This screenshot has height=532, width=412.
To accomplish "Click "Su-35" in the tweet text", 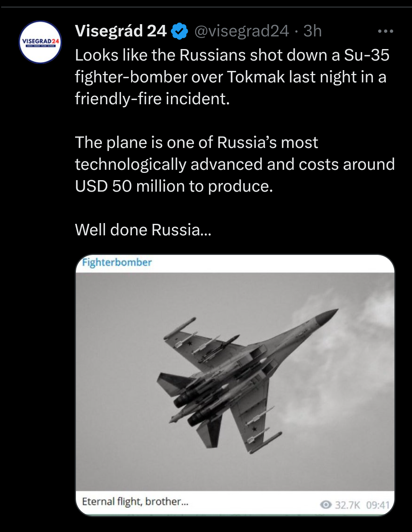I will pyautogui.click(x=366, y=55).
